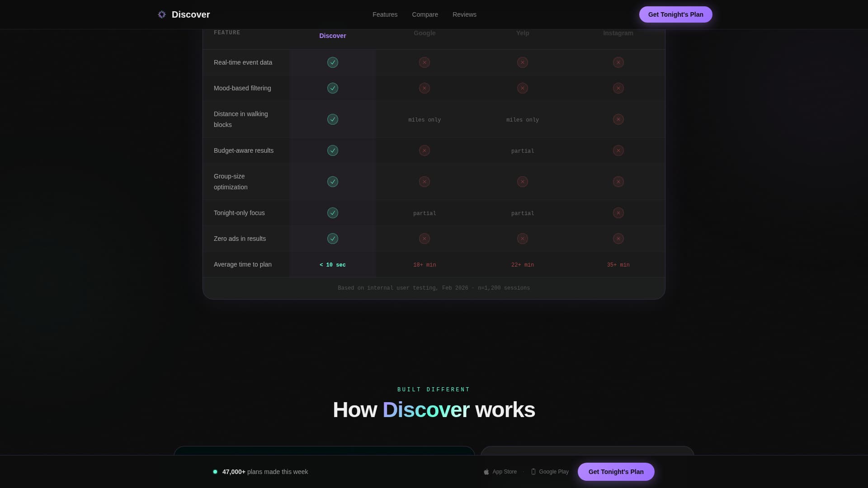Click Google cross for Real-time event data
This screenshot has width=868, height=488.
(x=425, y=62)
